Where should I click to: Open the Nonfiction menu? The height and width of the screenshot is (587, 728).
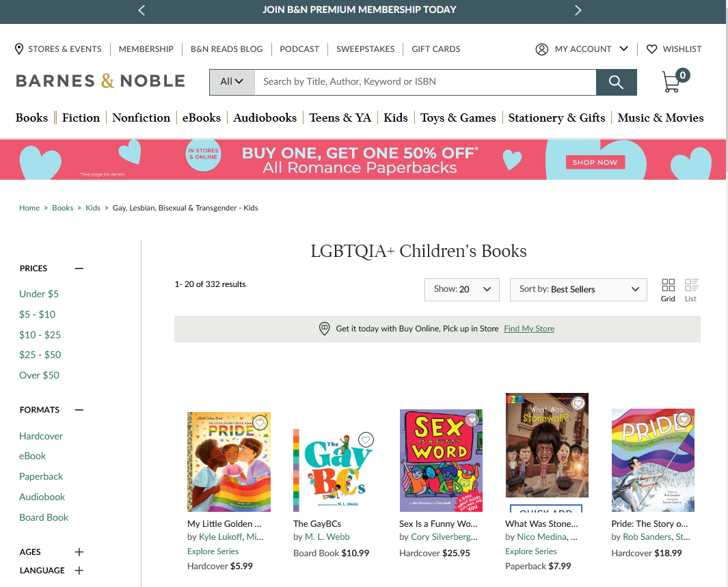pyautogui.click(x=141, y=118)
